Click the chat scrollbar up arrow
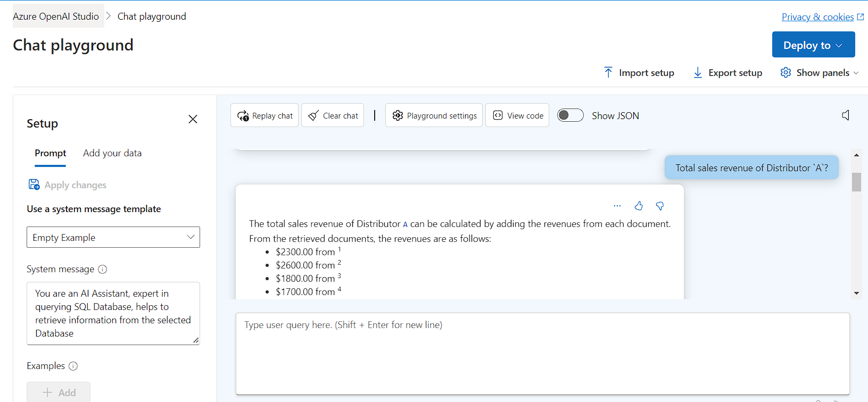Viewport: 868px width, 402px height. click(x=856, y=155)
